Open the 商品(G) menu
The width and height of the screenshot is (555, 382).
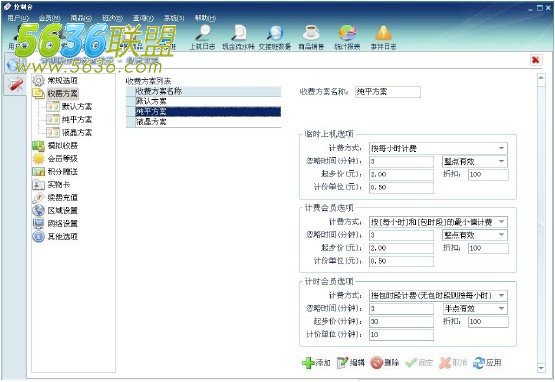(81, 18)
